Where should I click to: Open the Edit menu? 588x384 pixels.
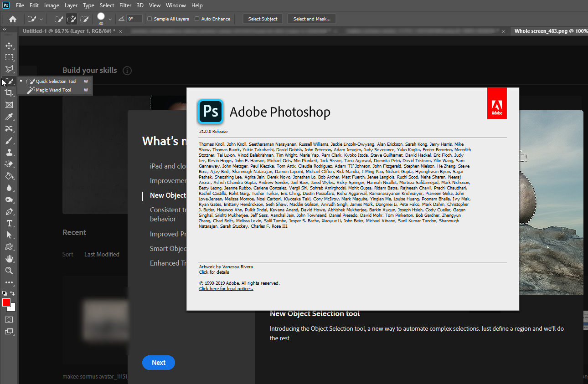coord(34,5)
